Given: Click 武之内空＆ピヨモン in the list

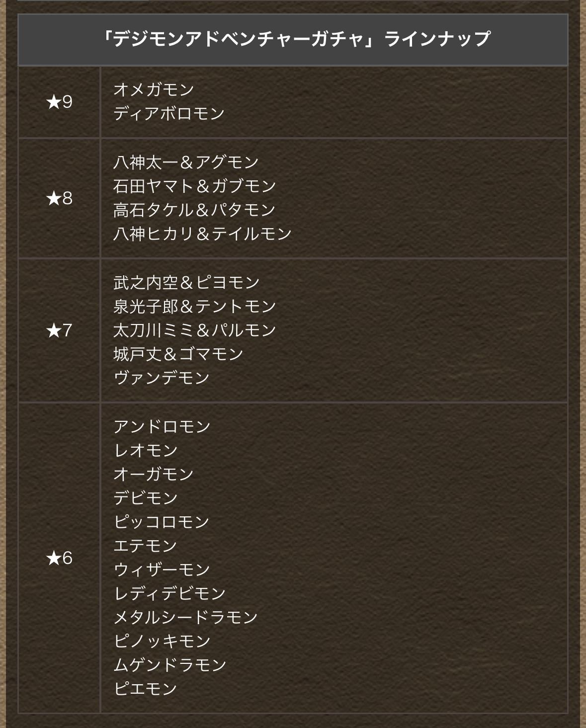Looking at the screenshot, I should pyautogui.click(x=186, y=282).
